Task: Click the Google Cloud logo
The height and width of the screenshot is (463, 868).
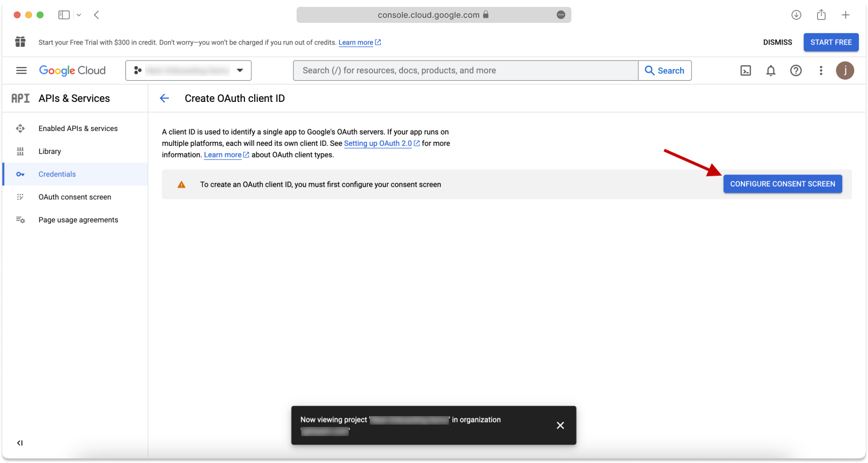Action: click(72, 70)
